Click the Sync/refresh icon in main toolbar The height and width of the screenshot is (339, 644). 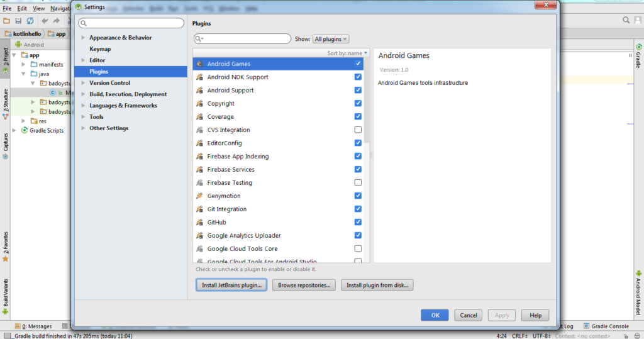point(30,21)
